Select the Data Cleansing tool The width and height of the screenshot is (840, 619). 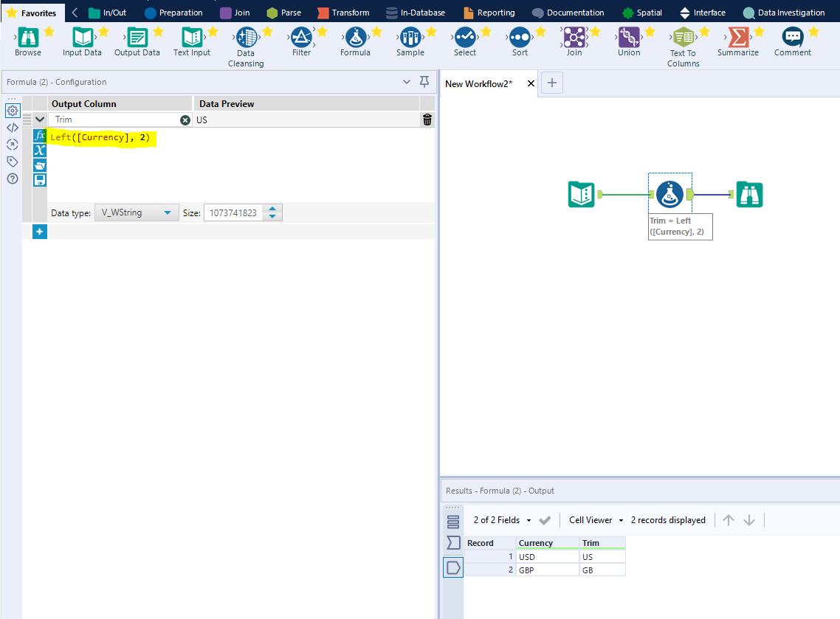(x=245, y=37)
